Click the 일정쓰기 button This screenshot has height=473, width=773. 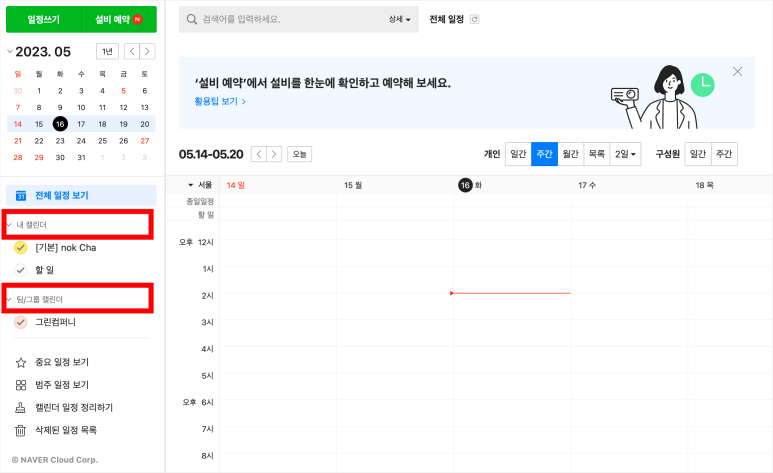coord(43,19)
